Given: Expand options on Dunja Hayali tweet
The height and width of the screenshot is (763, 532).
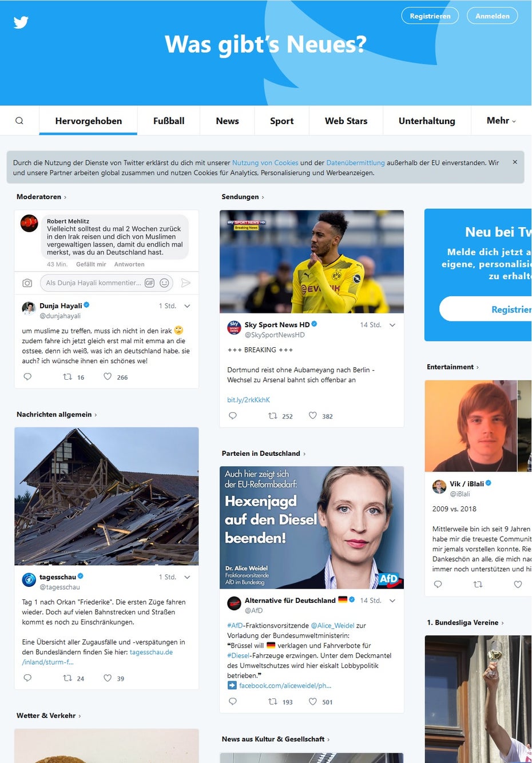Looking at the screenshot, I should [187, 306].
